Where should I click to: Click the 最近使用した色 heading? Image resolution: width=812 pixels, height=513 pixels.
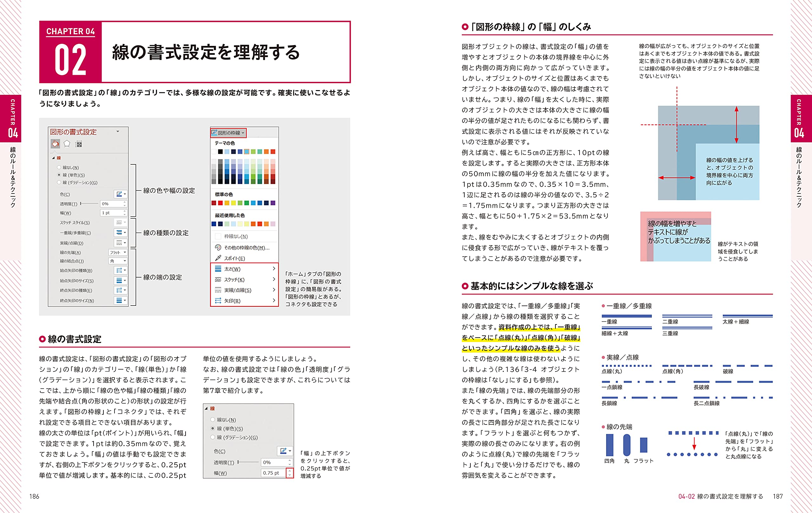coord(230,215)
